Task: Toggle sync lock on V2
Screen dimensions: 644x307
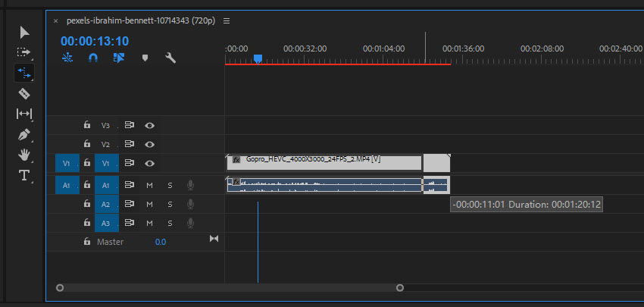Action: click(x=130, y=144)
